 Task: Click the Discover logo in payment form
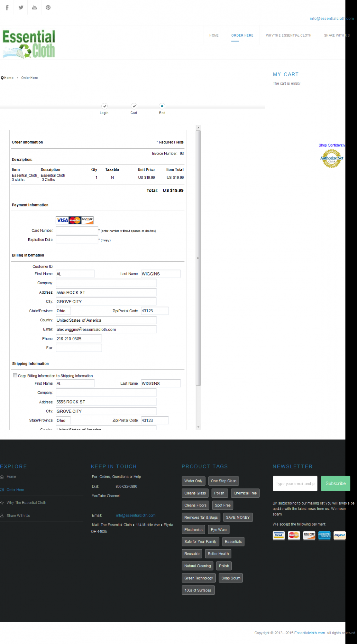click(x=87, y=220)
